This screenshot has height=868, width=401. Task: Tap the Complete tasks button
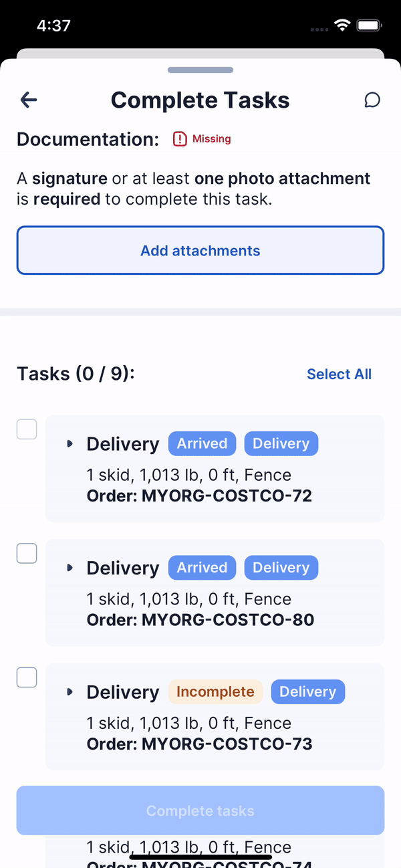tap(200, 810)
